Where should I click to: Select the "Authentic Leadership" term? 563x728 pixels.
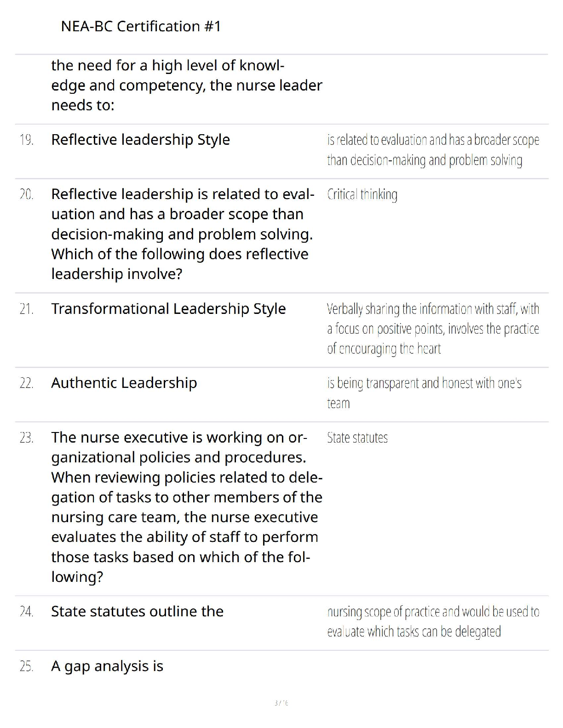(x=124, y=383)
